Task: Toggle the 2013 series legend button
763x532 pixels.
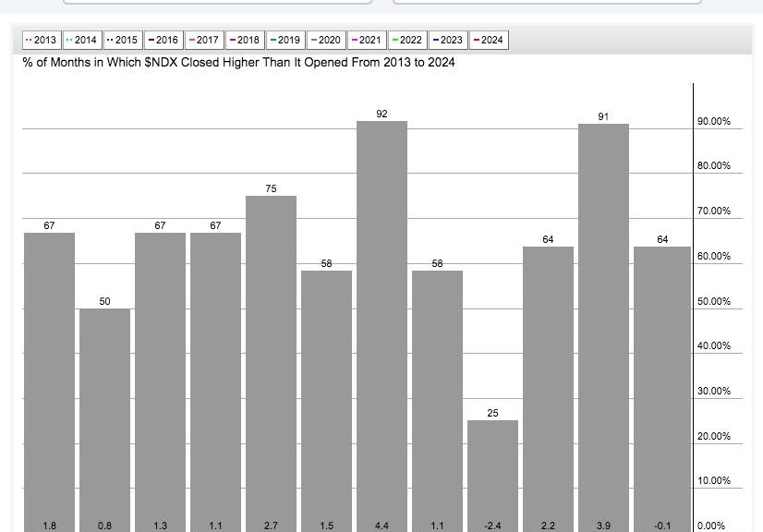Action: (x=42, y=40)
